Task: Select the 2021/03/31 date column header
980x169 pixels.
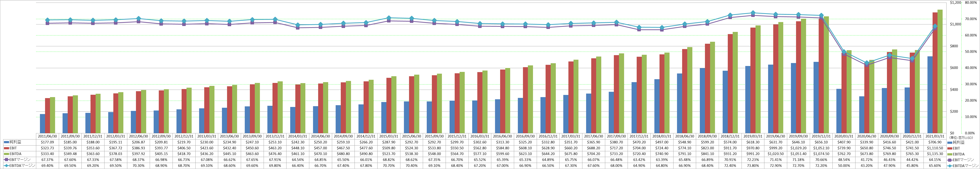Action: point(935,136)
